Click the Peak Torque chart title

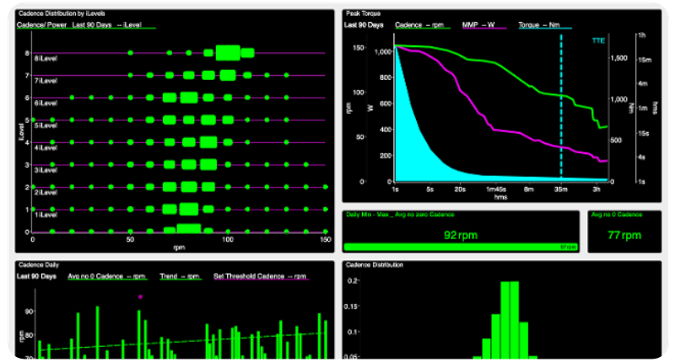pos(363,13)
